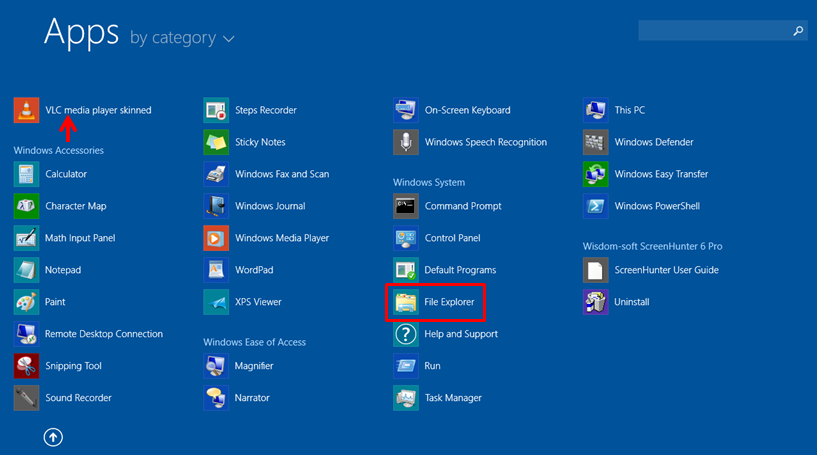Select the 'Windows Ease of Access' heading

pyautogui.click(x=254, y=342)
